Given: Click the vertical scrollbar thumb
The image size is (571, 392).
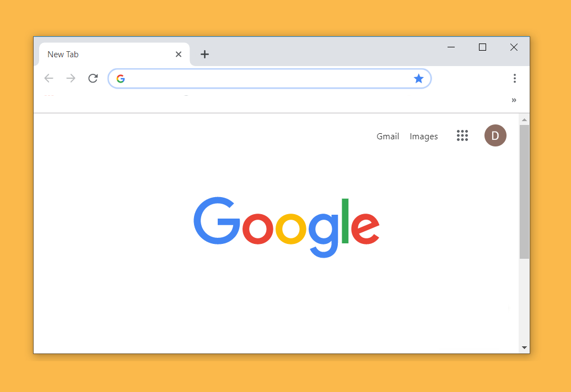Looking at the screenshot, I should [524, 192].
